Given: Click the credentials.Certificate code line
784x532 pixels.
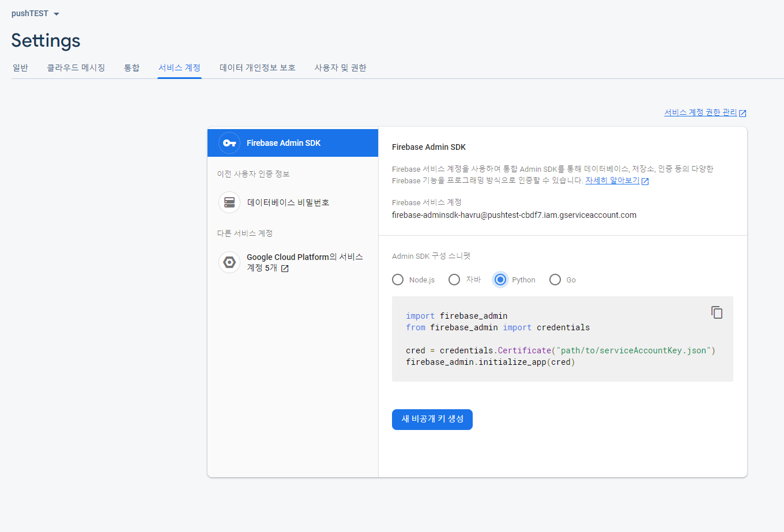Looking at the screenshot, I should point(560,350).
